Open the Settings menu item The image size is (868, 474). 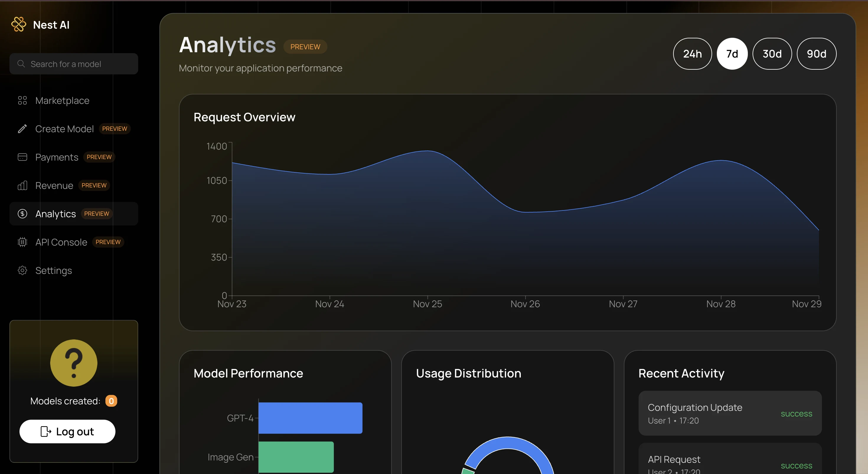point(53,270)
